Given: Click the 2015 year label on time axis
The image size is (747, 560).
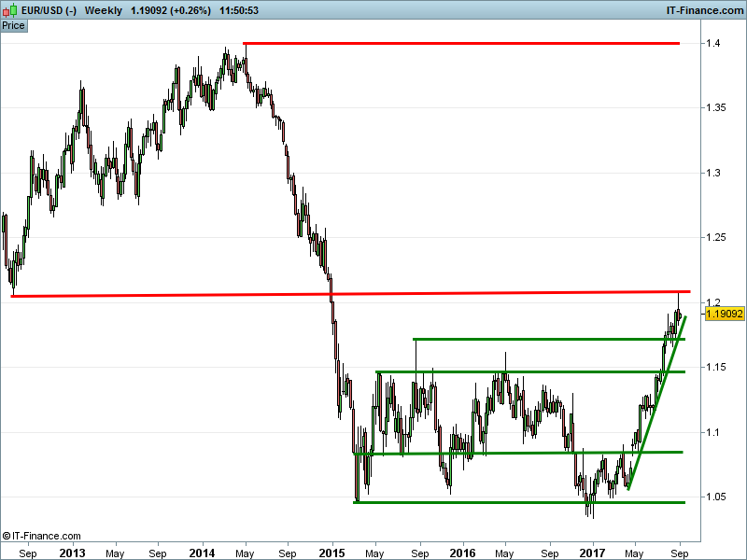Looking at the screenshot, I should (x=332, y=553).
